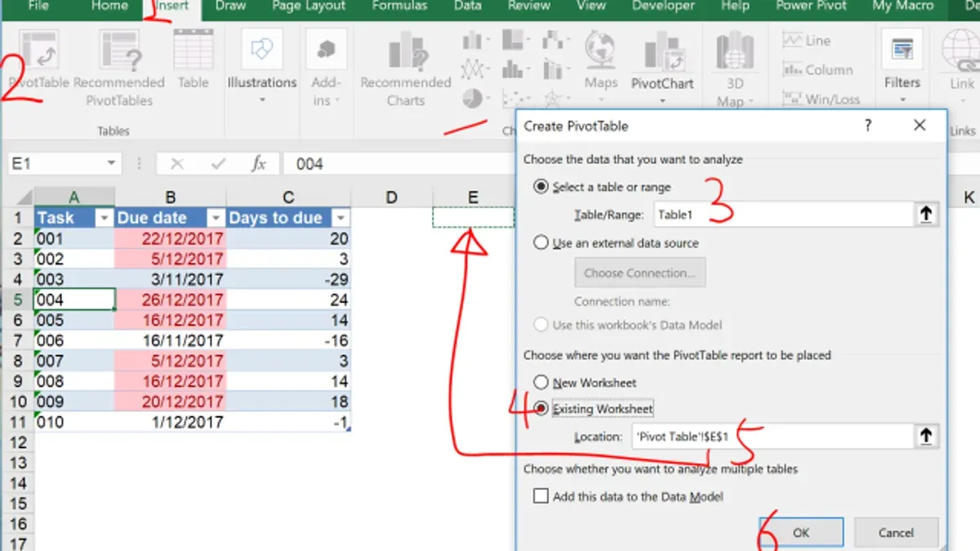980x551 pixels.
Task: Insert a Table from the ribbon
Action: click(194, 60)
